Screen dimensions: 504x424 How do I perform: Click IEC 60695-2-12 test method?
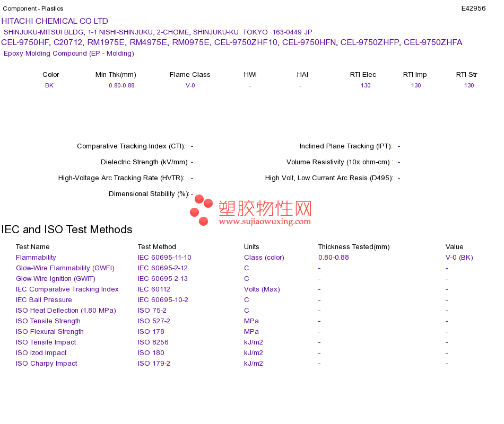(x=163, y=268)
